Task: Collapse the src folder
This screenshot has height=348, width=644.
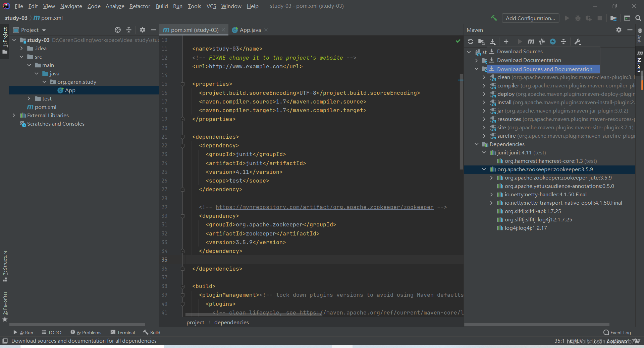Action: coord(21,57)
